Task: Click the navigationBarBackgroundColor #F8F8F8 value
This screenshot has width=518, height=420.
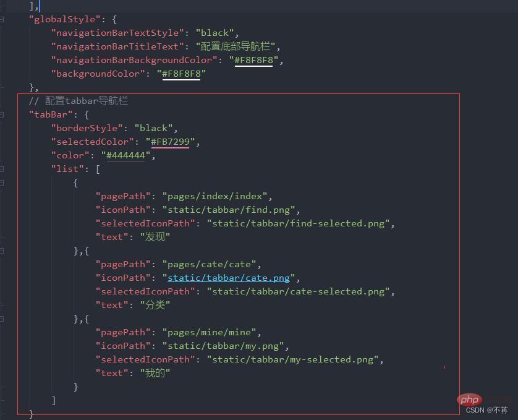Action: 253,60
